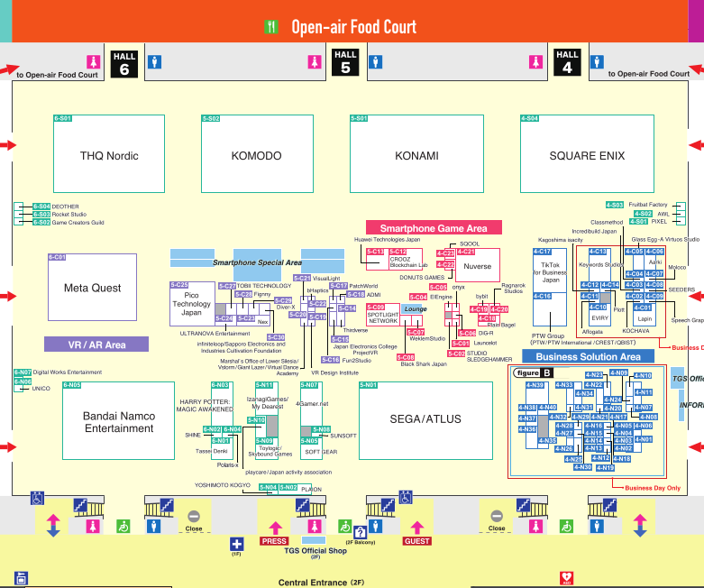Image resolution: width=704 pixels, height=588 pixels.
Task: Click the 6-N07 Digital Works Entertainment label
Action: (58, 372)
